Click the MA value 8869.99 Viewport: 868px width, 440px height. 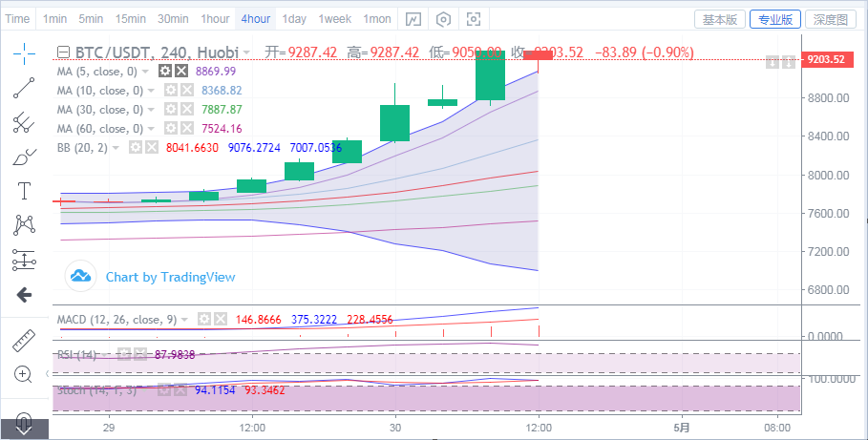[x=215, y=72]
